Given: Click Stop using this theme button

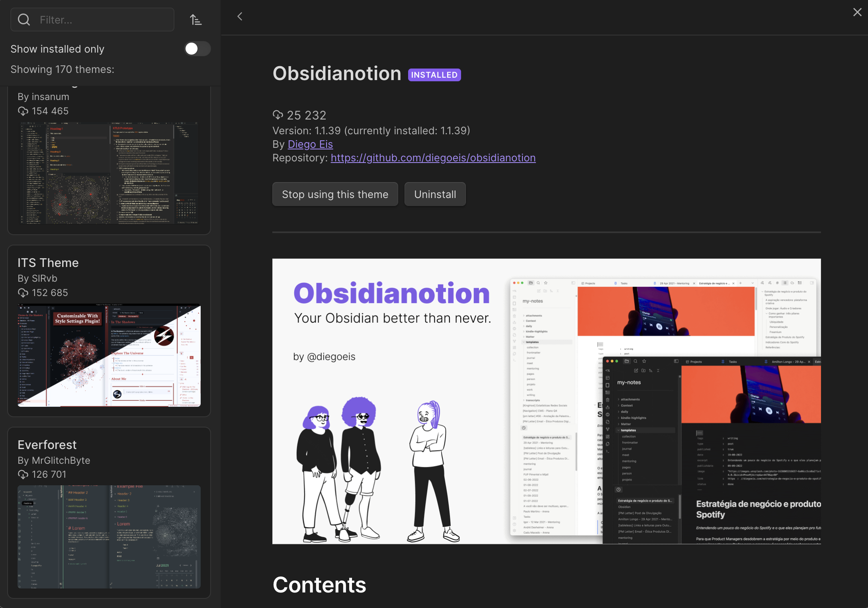Looking at the screenshot, I should (x=335, y=194).
